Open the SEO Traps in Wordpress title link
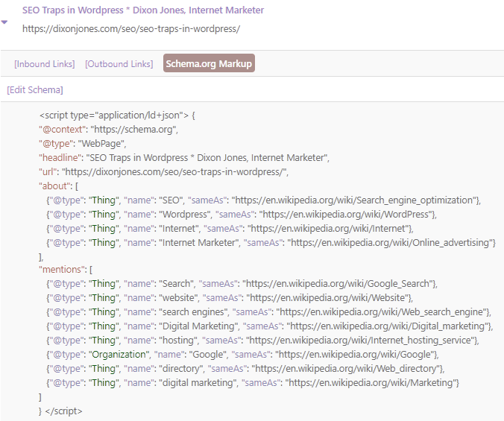The height and width of the screenshot is (421, 504). 143,10
